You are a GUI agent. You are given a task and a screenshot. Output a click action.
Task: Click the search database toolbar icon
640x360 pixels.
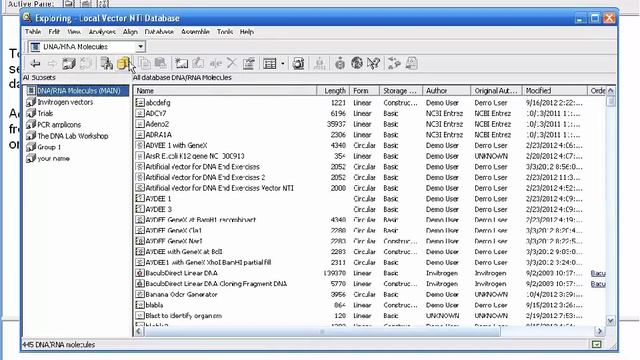[x=107, y=63]
